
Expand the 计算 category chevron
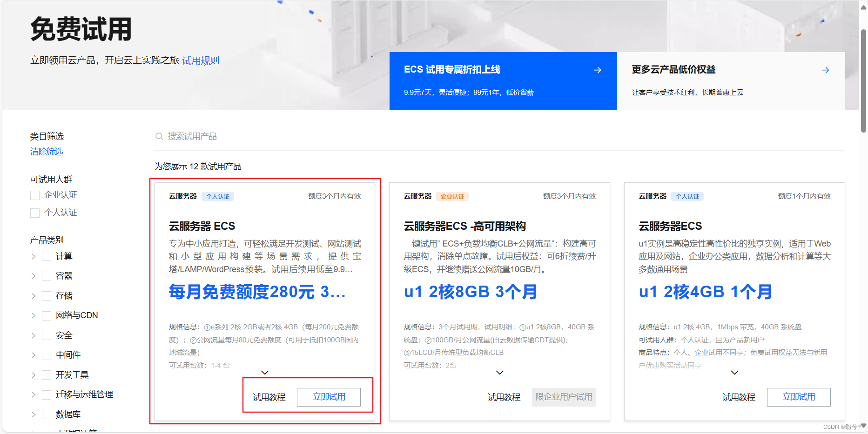coord(33,256)
